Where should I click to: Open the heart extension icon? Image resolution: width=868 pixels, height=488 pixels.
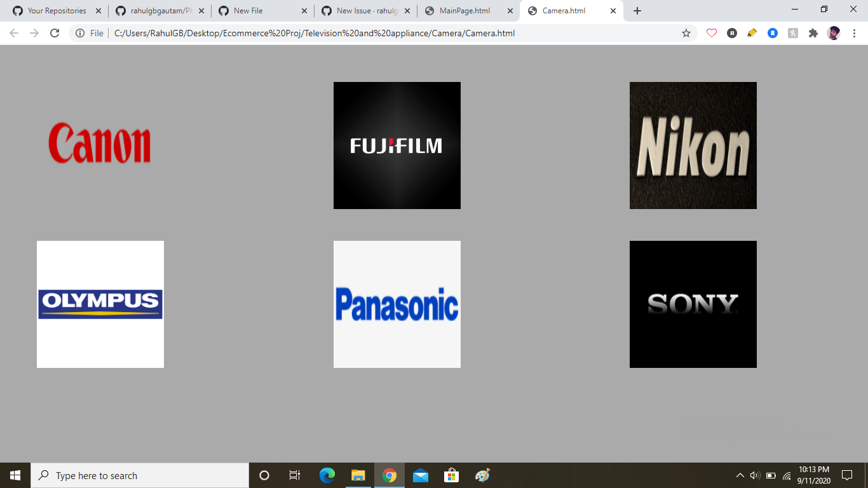[712, 33]
